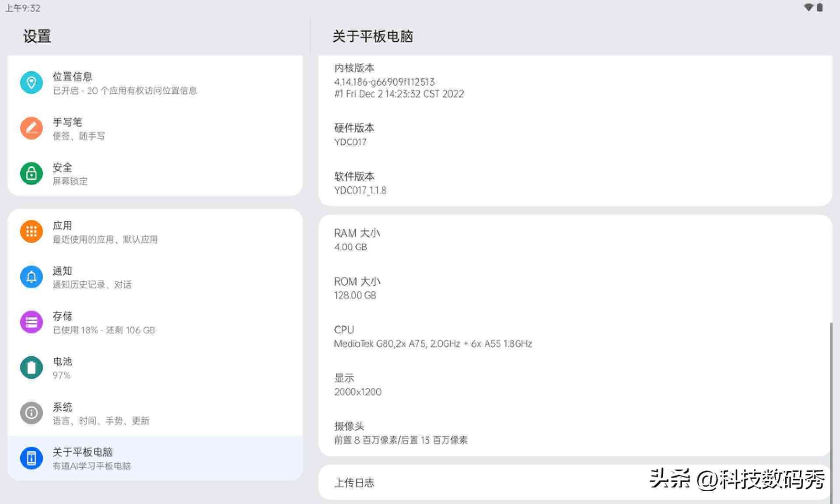Tap the 软件版本 YDC017_1.1.8 entry
This screenshot has width=840, height=504.
(x=575, y=183)
